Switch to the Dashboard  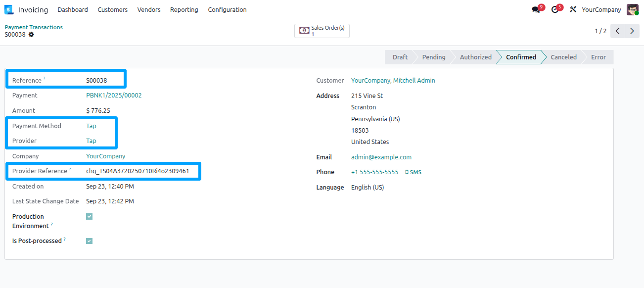click(x=73, y=9)
